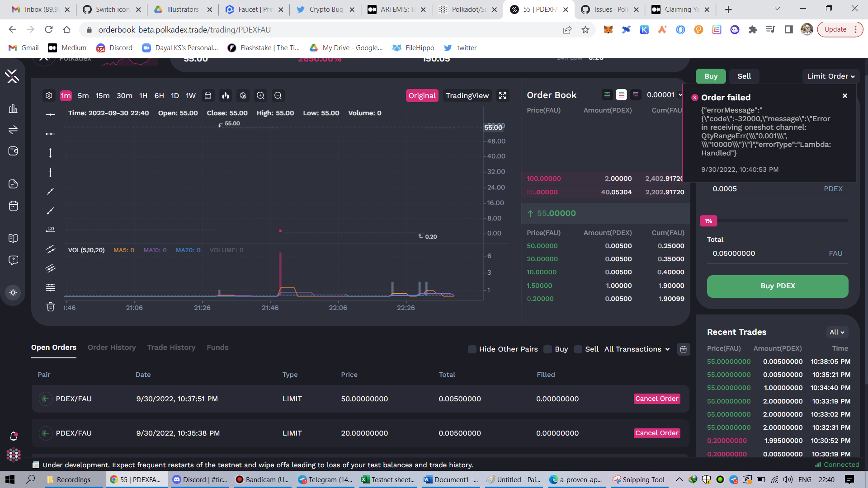The image size is (868, 488).
Task: Expand the All Transactions dropdown
Action: (637, 349)
